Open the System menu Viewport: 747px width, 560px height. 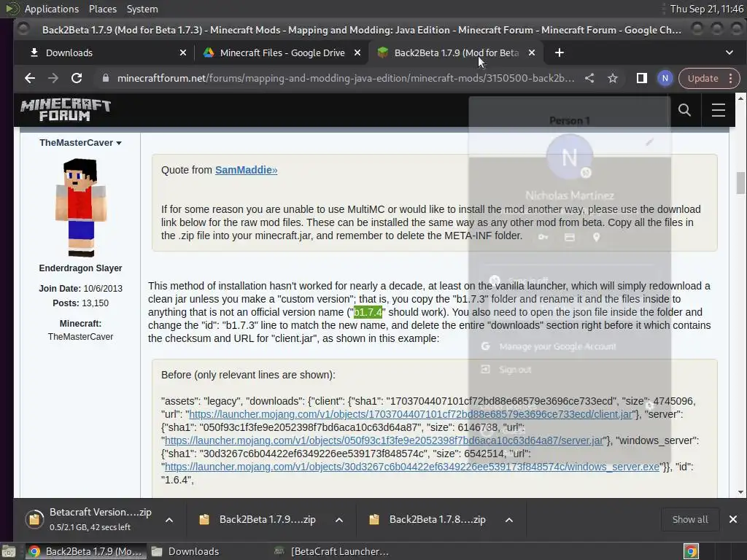[142, 9]
